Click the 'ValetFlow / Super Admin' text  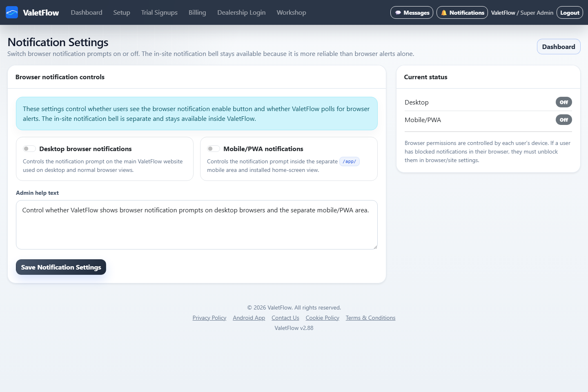(x=522, y=13)
